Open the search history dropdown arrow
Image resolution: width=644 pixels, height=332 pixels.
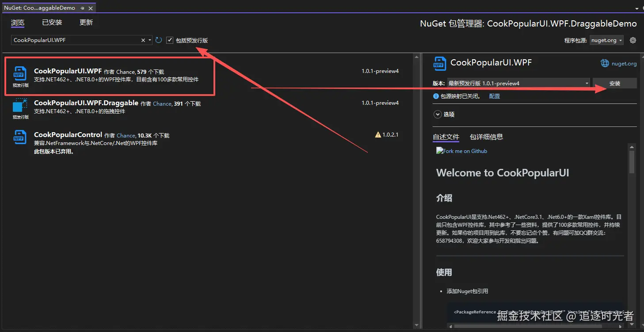pos(150,40)
